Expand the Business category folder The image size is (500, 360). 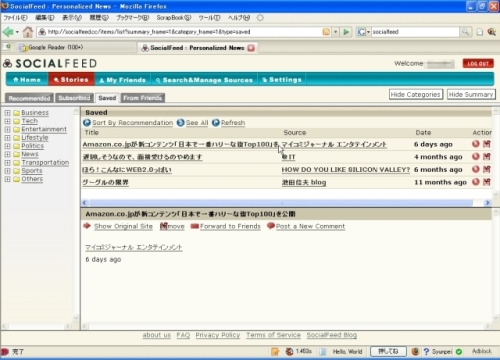[7, 113]
